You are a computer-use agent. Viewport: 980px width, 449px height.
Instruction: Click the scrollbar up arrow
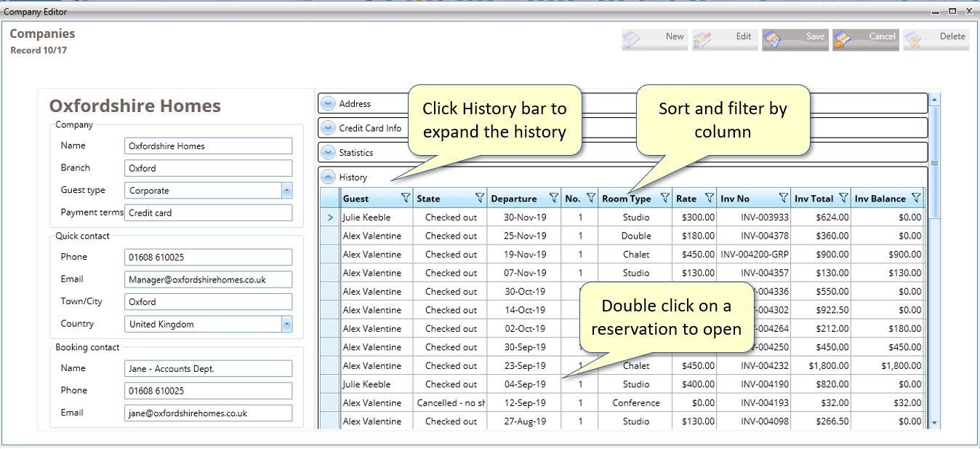pyautogui.click(x=935, y=99)
